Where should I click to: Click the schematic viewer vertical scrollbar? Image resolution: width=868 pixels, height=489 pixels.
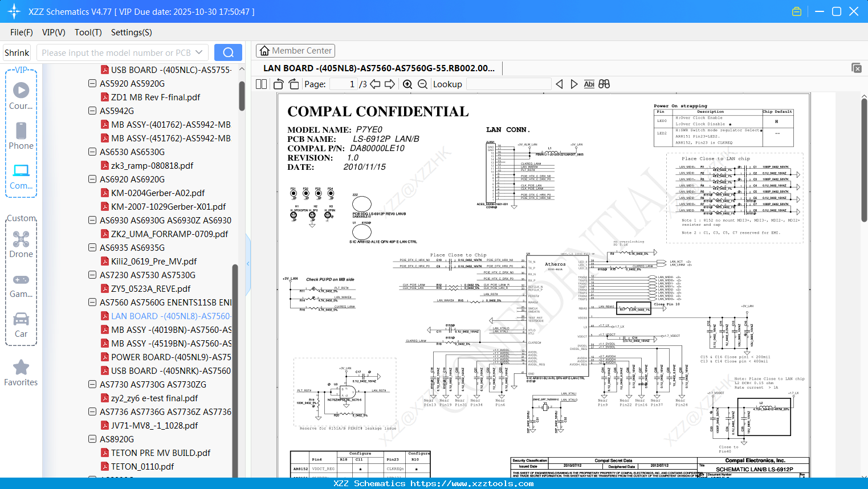[864, 160]
